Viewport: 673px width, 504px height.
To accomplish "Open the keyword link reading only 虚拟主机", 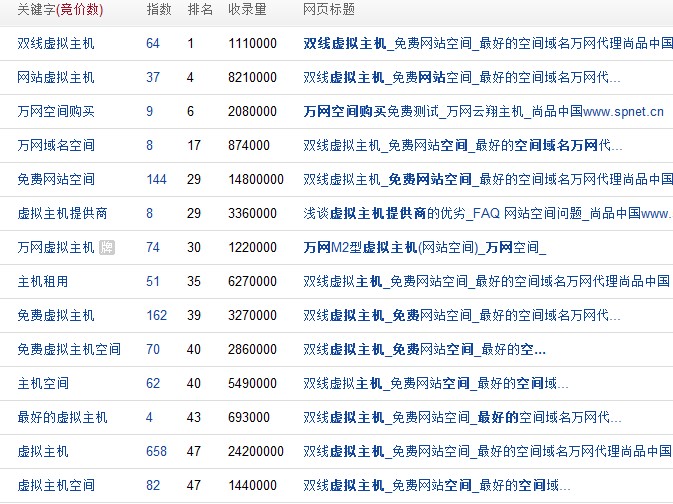I will click(42, 451).
